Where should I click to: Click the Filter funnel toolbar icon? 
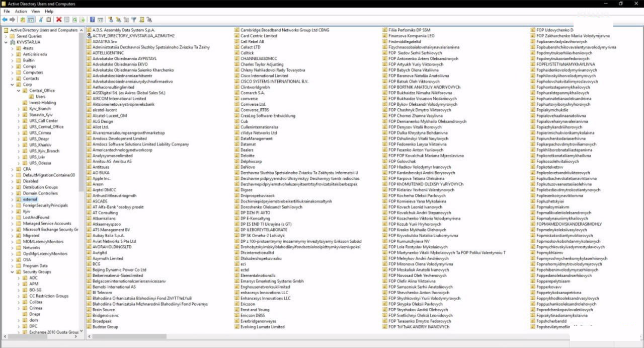click(134, 20)
